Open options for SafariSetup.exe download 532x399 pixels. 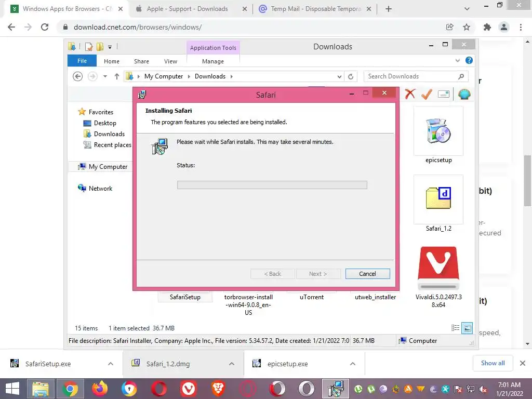111,364
